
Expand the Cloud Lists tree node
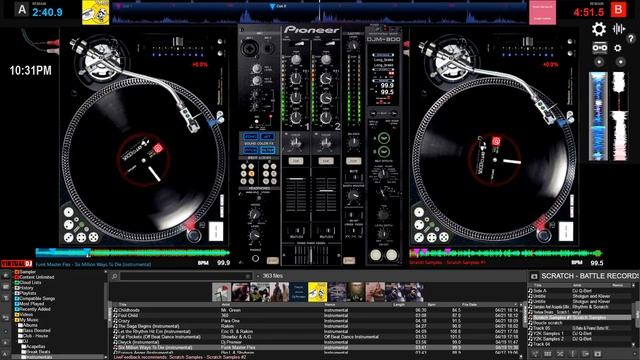tap(13, 282)
